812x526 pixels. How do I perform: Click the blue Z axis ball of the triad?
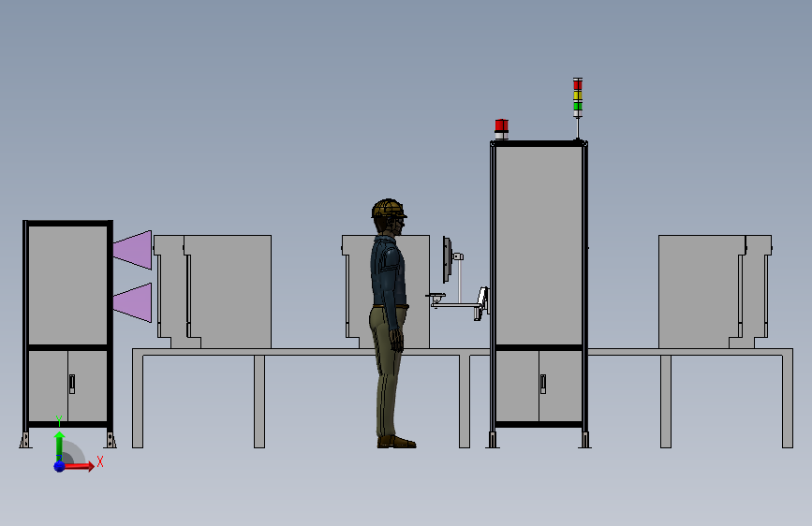click(60, 466)
